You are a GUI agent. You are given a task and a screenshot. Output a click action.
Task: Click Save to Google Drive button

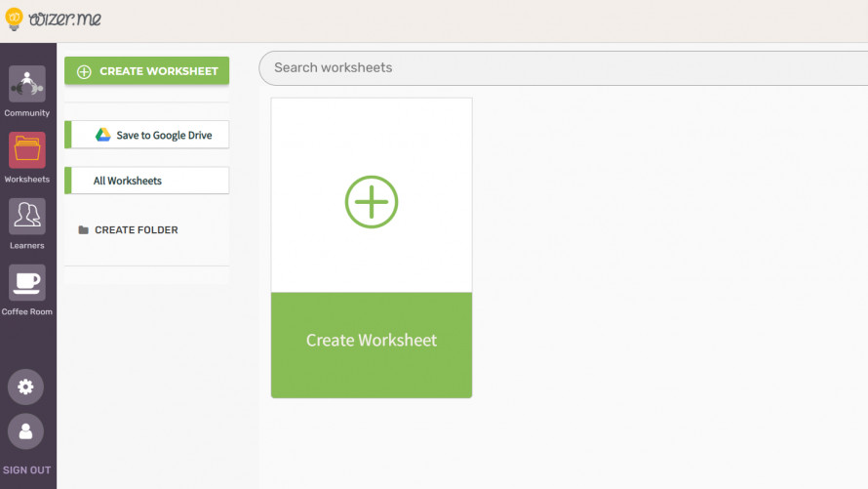pyautogui.click(x=146, y=135)
